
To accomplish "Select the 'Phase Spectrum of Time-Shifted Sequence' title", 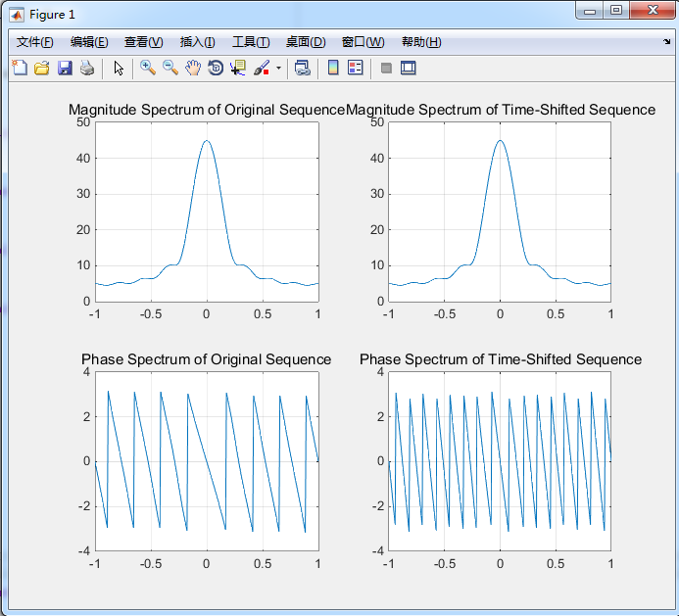I will point(501,359).
